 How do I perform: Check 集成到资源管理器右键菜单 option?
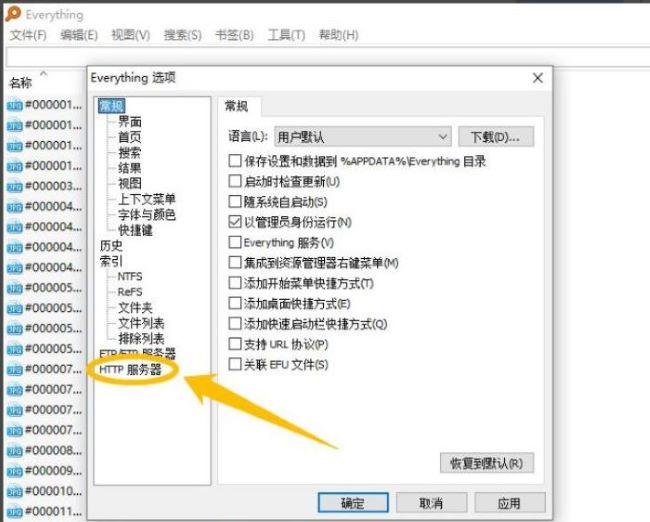coord(235,262)
